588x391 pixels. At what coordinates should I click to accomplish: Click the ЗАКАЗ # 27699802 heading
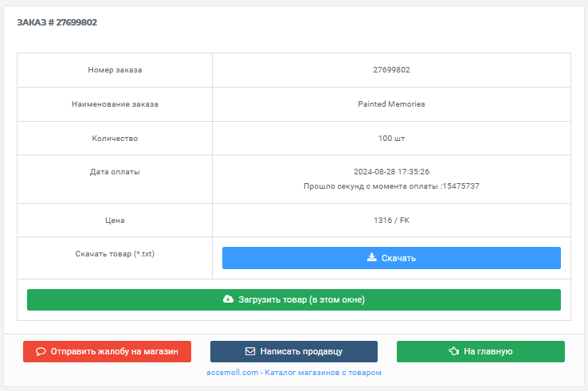pos(57,22)
